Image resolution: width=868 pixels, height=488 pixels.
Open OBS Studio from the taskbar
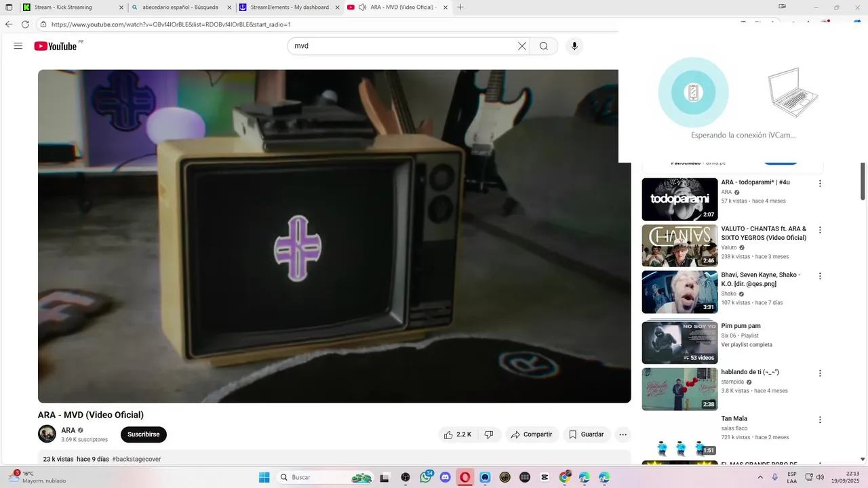tap(406, 477)
